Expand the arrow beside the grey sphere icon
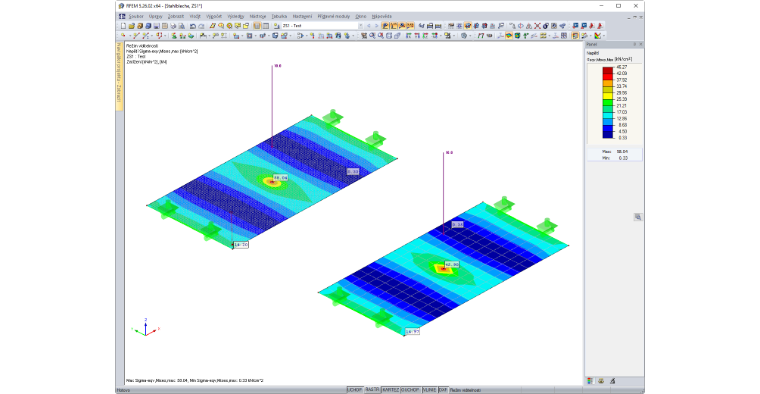 coord(470,35)
